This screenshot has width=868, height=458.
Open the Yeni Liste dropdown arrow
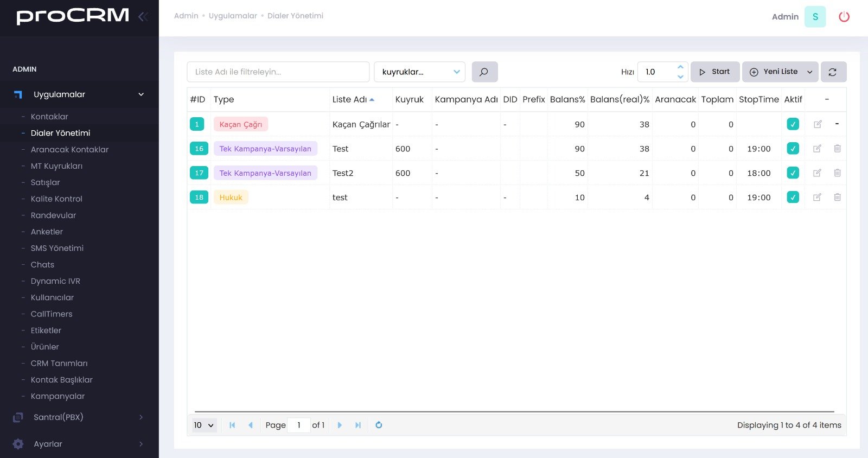(x=810, y=72)
